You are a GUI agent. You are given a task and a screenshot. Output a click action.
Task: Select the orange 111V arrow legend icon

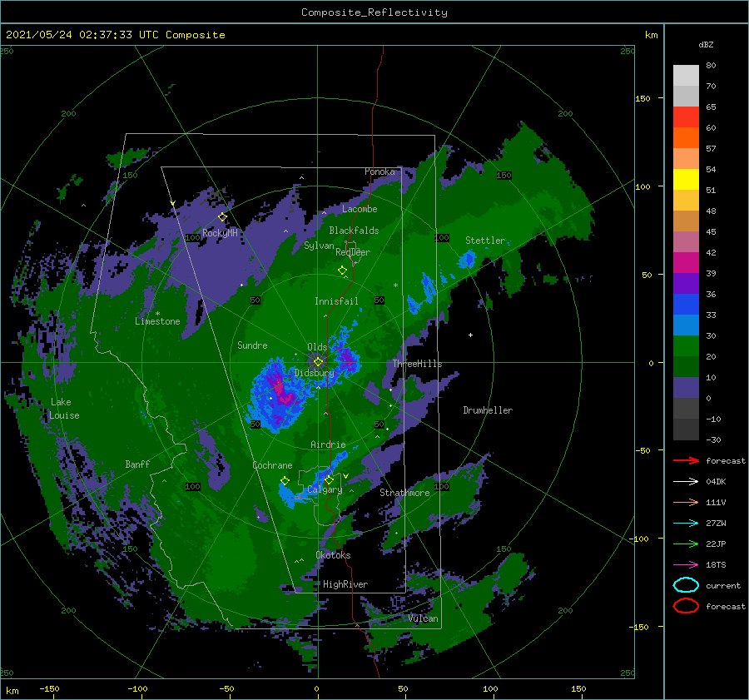686,502
